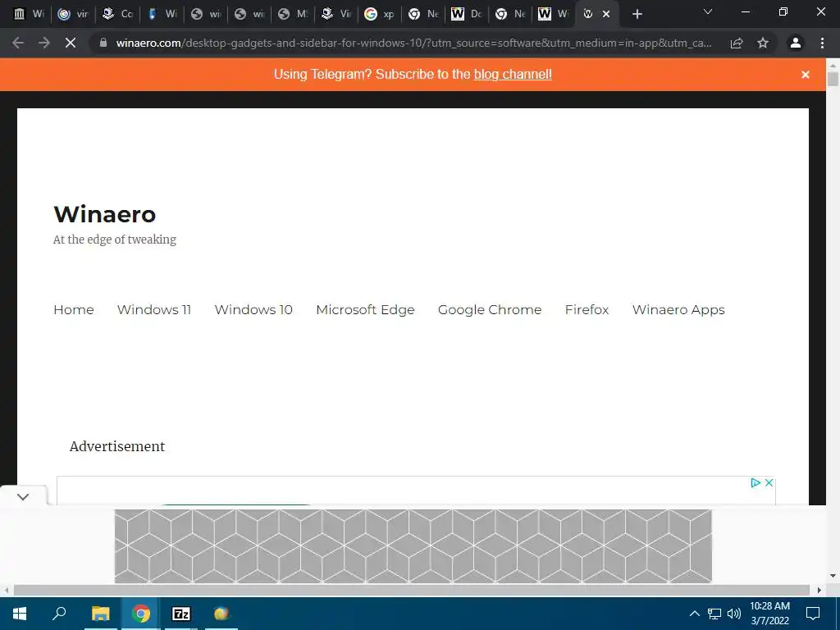
Task: Click the 'Advertisement' label
Action: click(x=117, y=446)
